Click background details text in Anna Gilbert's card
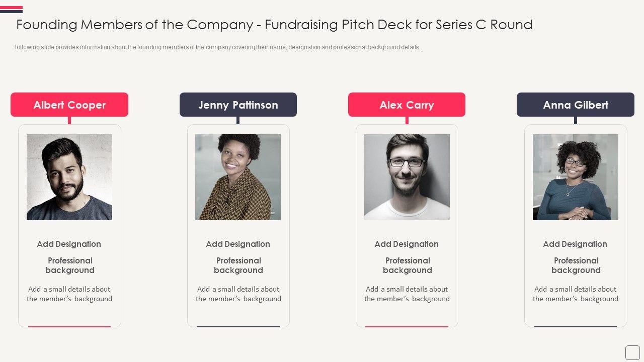644x362 pixels. pos(576,294)
